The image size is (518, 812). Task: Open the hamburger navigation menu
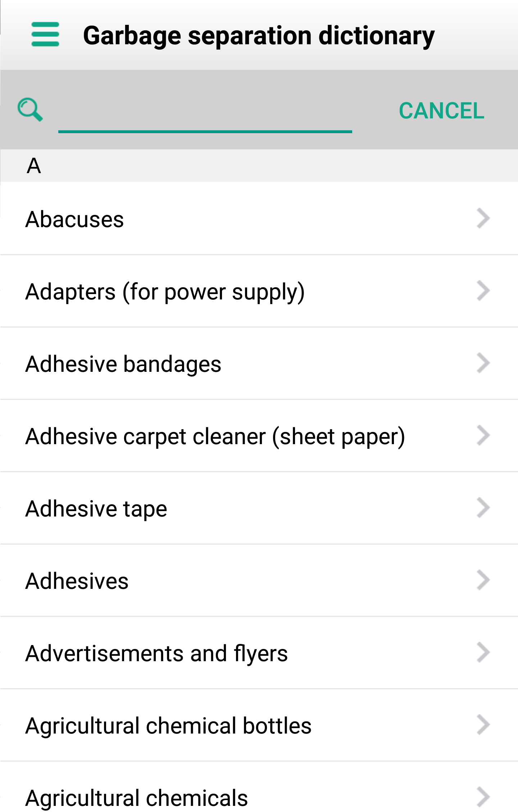(45, 35)
